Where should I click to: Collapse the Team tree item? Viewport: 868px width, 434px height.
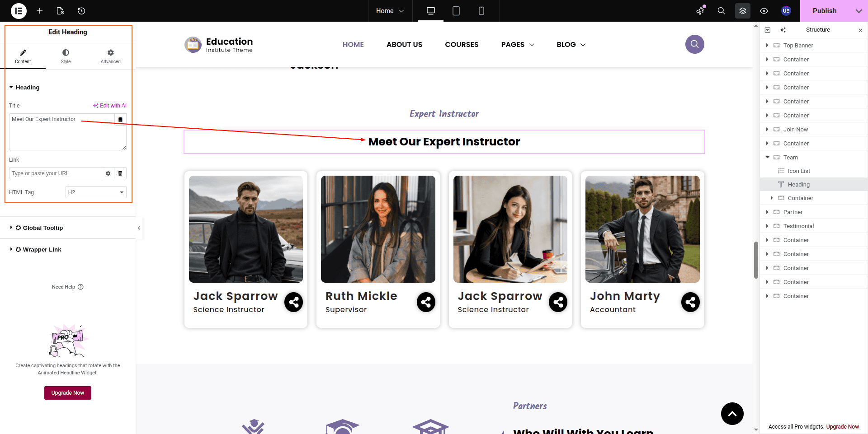(767, 157)
